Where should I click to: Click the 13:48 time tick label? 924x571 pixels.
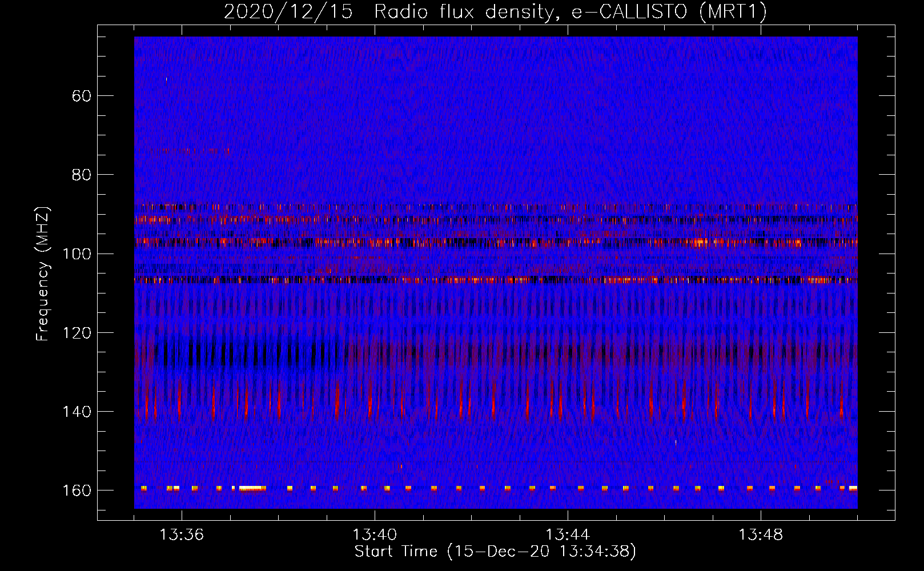[x=761, y=534]
